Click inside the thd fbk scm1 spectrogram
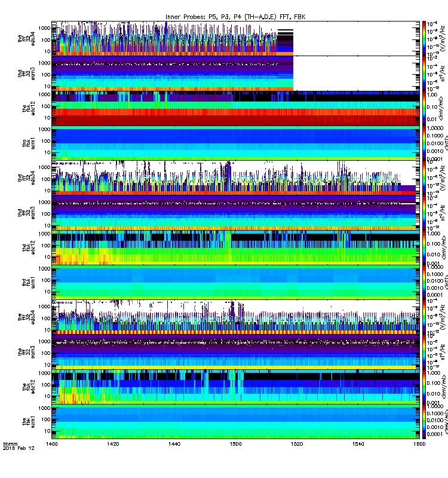The width and height of the screenshot is (448, 478). (x=235, y=283)
